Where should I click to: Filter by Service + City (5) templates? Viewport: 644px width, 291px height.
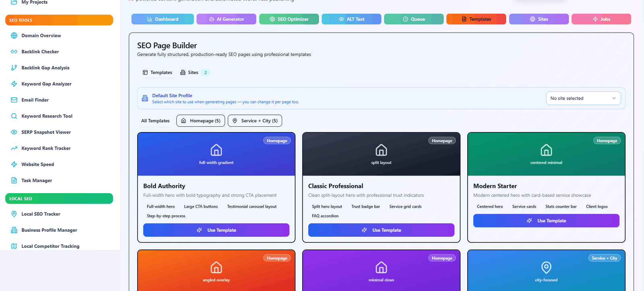[255, 121]
